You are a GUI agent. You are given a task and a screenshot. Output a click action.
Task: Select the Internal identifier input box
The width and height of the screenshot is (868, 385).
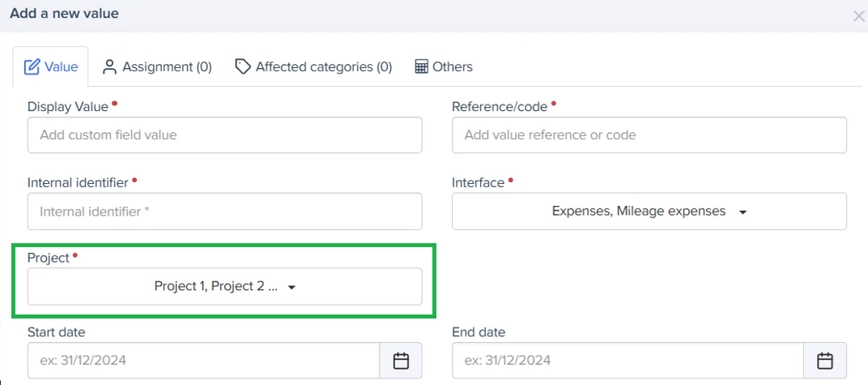[x=224, y=212]
